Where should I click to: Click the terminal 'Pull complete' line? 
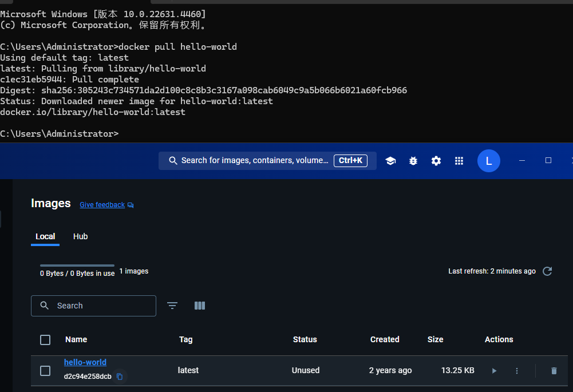tap(69, 80)
